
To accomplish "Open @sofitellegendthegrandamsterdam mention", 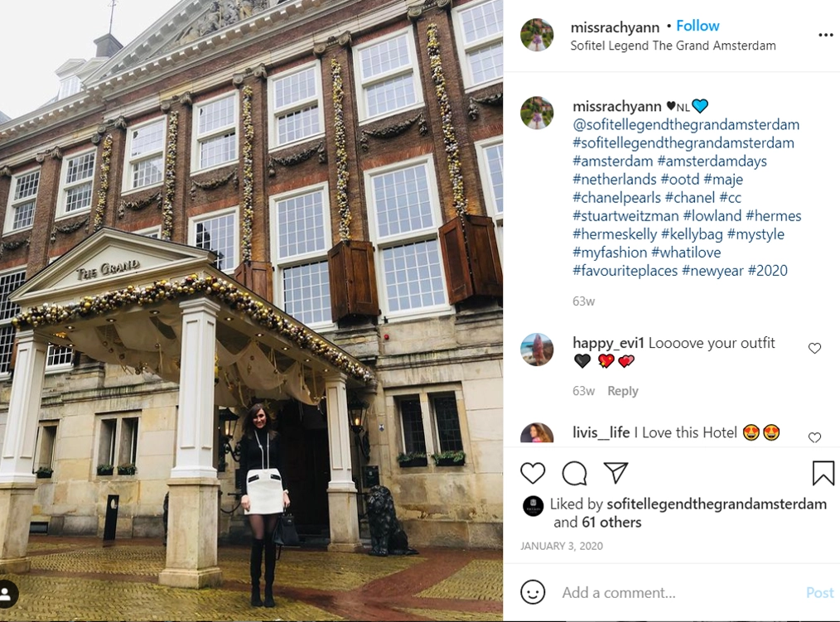I will click(x=686, y=125).
